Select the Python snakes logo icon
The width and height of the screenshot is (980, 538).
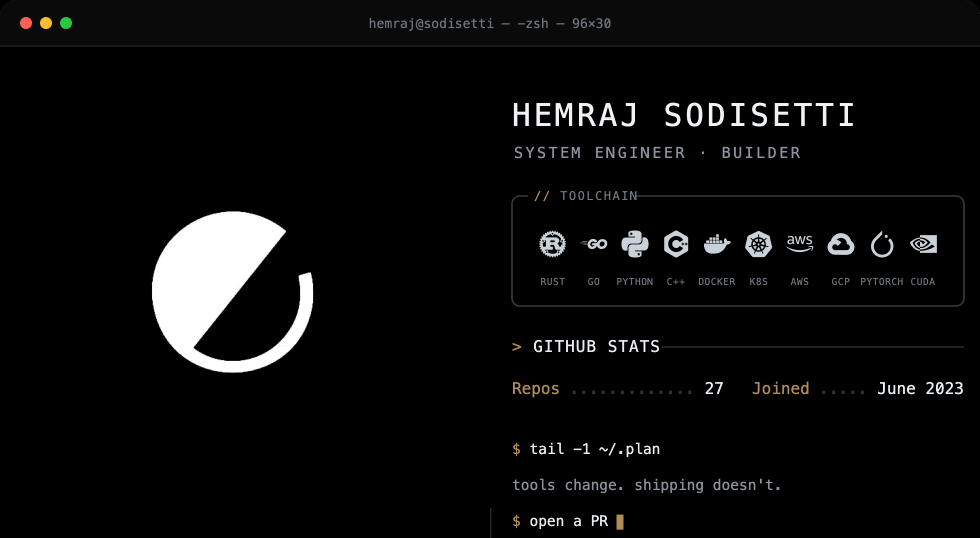pos(635,244)
